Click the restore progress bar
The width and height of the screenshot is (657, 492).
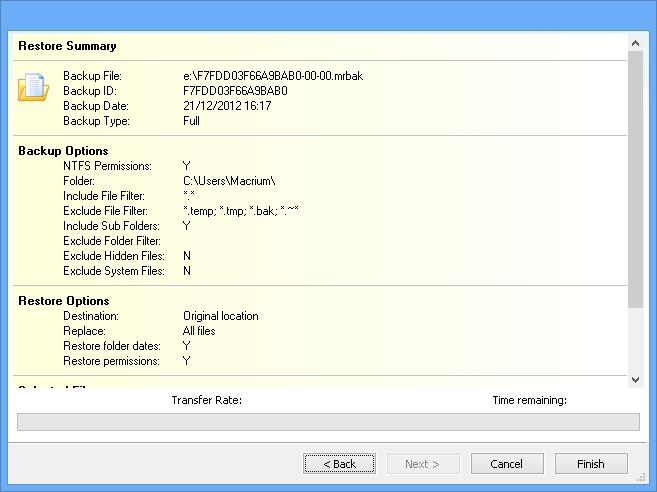click(x=328, y=422)
